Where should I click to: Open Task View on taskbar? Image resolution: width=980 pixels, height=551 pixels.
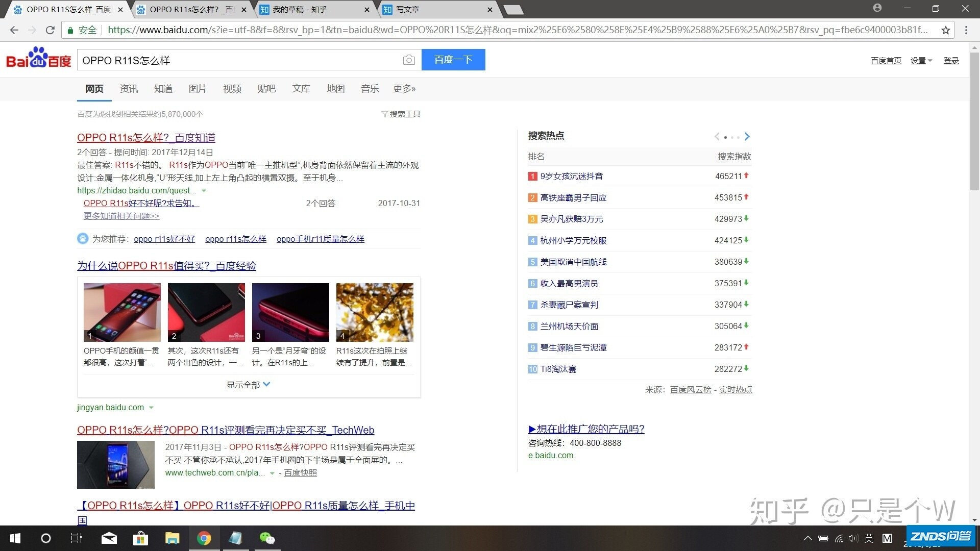coord(77,538)
